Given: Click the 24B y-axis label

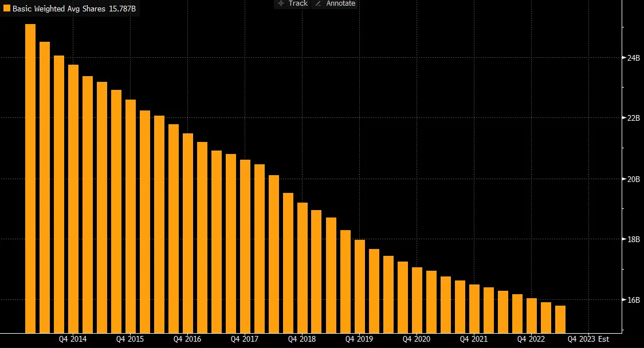Looking at the screenshot, I should (x=633, y=58).
